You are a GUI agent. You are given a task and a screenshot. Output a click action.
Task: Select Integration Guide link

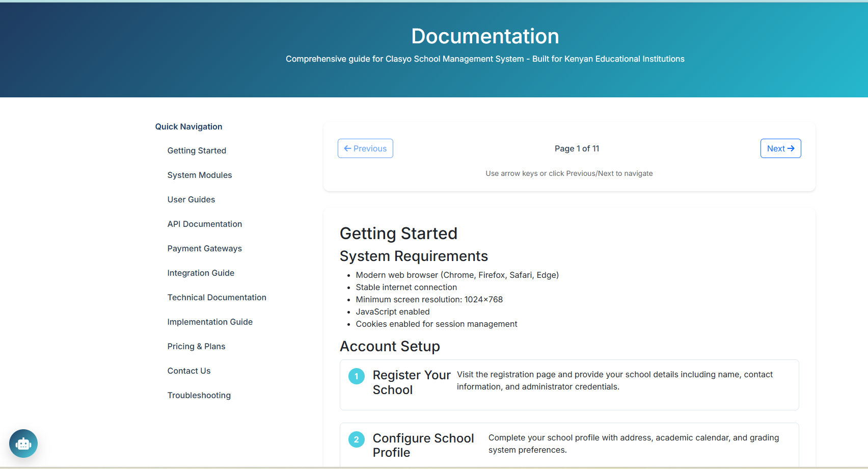click(201, 273)
